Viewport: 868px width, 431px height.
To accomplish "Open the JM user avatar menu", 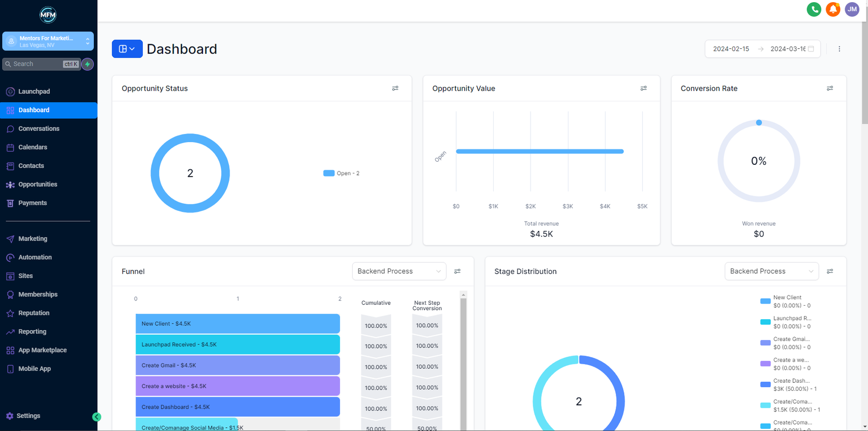I will (x=852, y=9).
